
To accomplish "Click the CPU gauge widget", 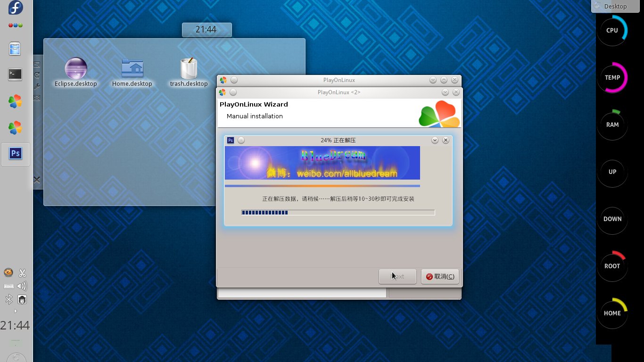I will point(612,30).
